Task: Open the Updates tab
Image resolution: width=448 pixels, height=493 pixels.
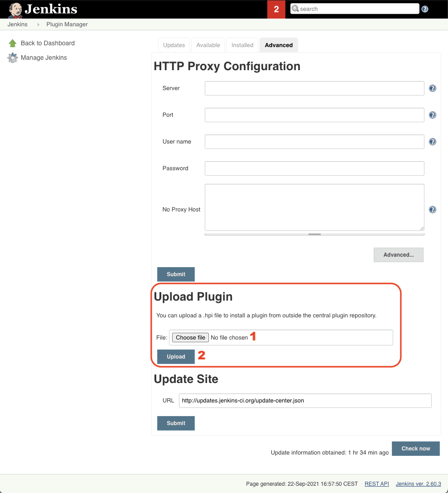Action: pos(174,45)
